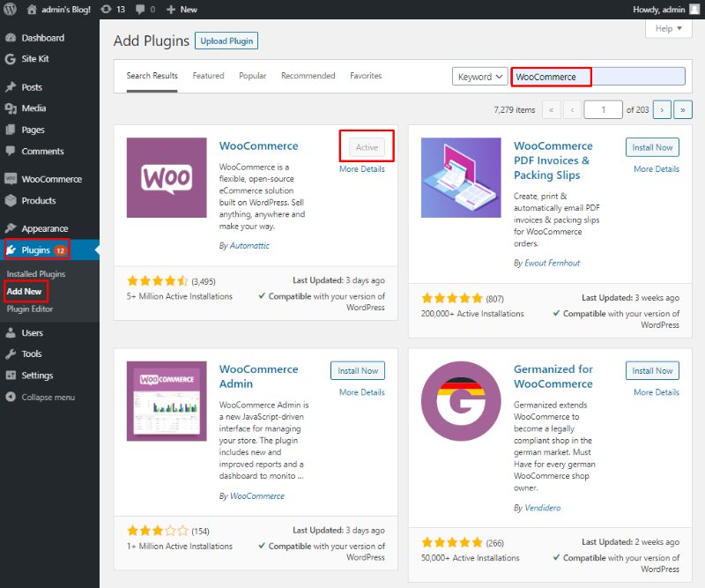
Task: Open the Germanized plugin G logo thumbnail
Action: (x=461, y=401)
